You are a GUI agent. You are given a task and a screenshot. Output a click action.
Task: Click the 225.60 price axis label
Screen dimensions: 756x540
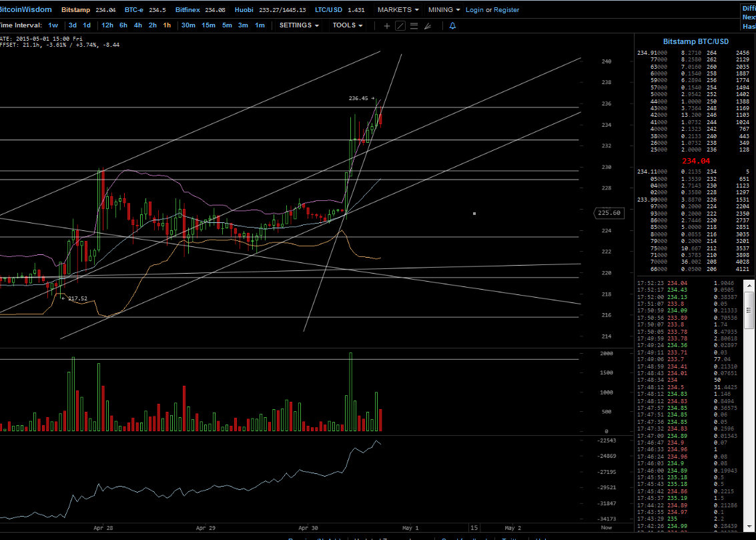[609, 213]
